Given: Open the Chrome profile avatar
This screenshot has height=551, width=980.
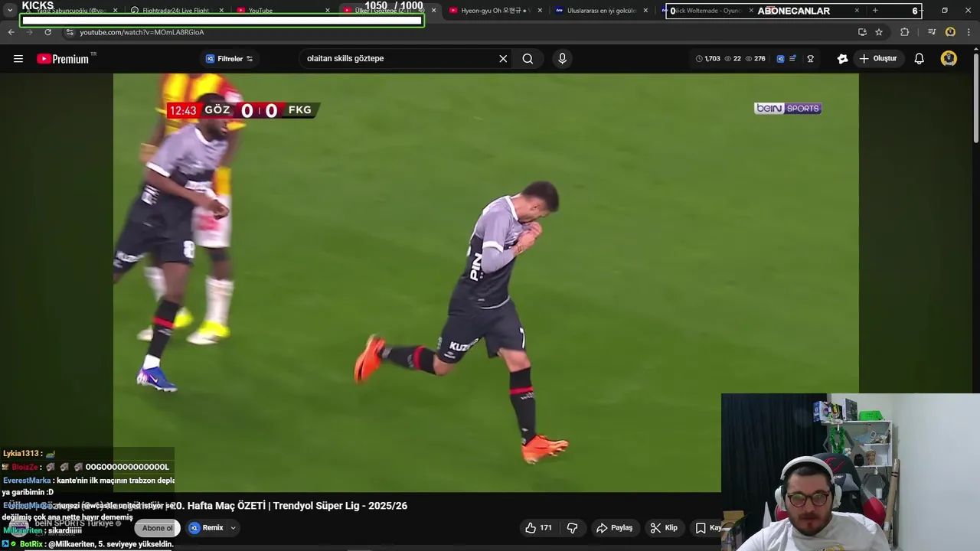Looking at the screenshot, I should tap(950, 32).
